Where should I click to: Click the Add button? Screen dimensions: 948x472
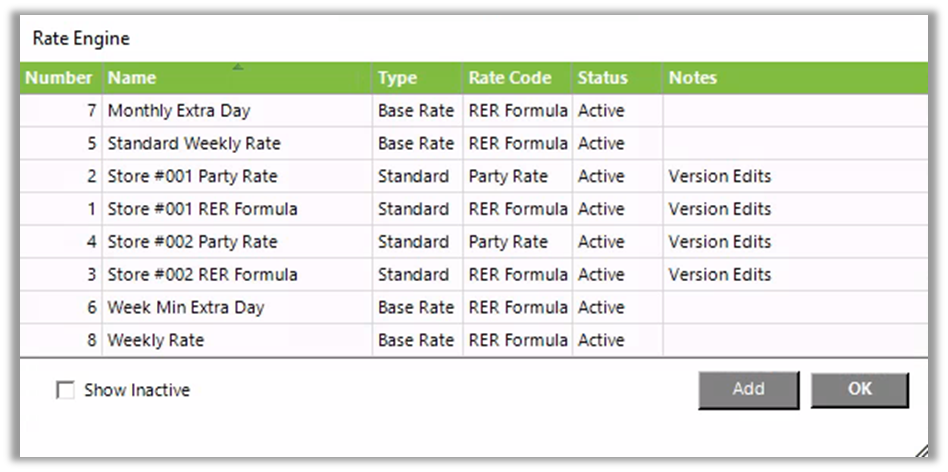(748, 390)
